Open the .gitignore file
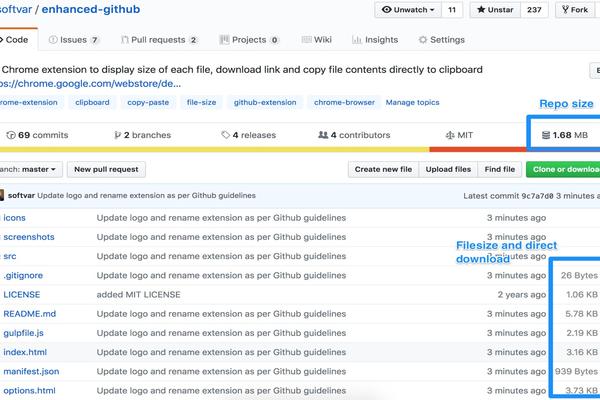600x400 pixels. tap(23, 276)
